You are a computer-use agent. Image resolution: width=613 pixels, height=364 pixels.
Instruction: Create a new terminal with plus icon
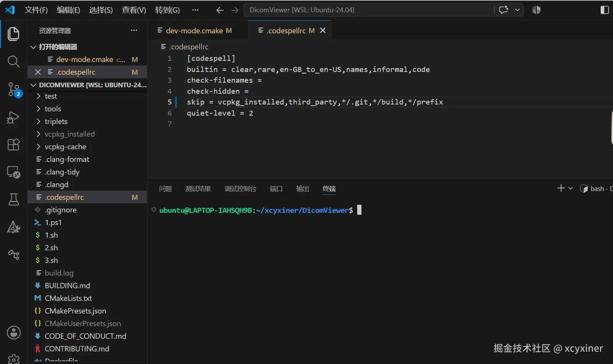[x=561, y=188]
